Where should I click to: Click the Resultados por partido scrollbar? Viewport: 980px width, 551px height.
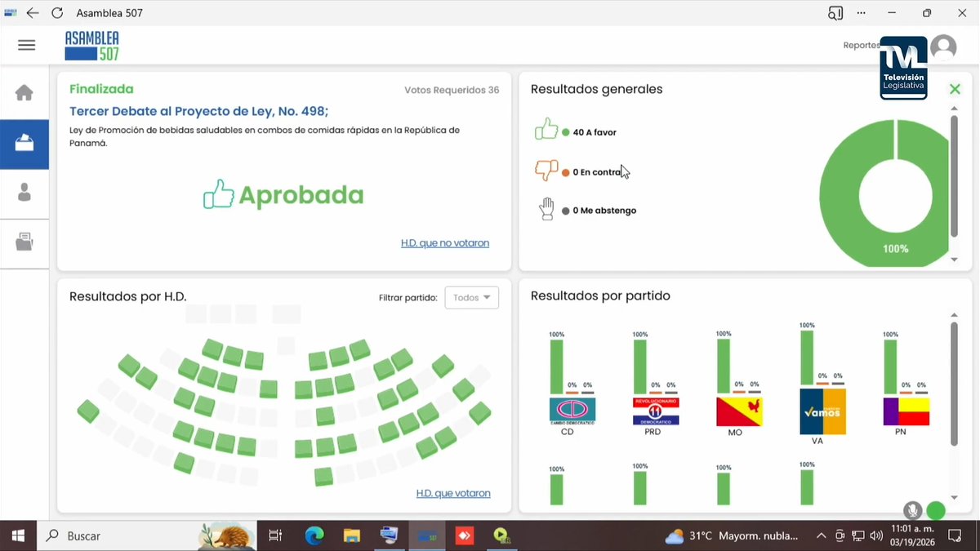tap(954, 384)
